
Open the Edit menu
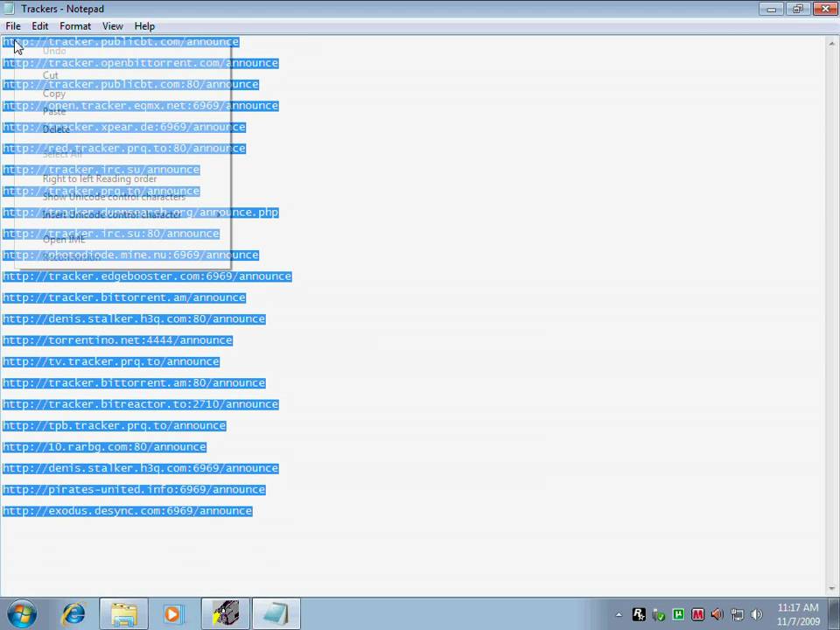39,26
